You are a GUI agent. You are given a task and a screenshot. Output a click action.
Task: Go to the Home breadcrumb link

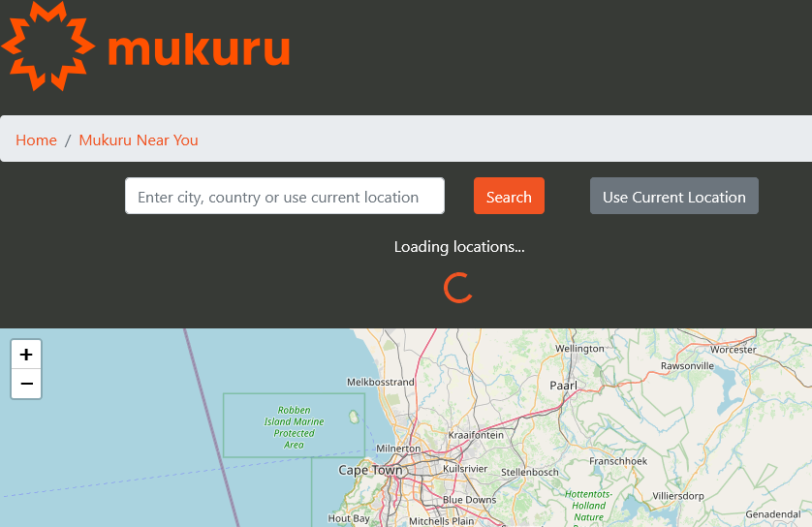(36, 140)
